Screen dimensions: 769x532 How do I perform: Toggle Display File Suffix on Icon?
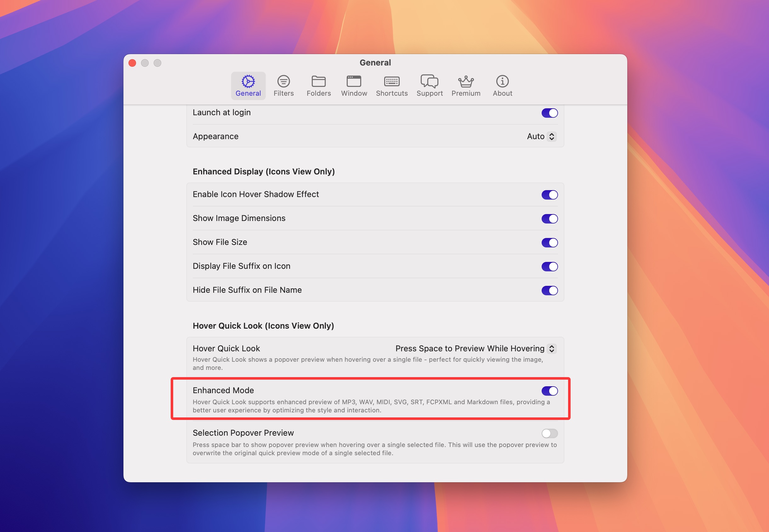(x=549, y=267)
